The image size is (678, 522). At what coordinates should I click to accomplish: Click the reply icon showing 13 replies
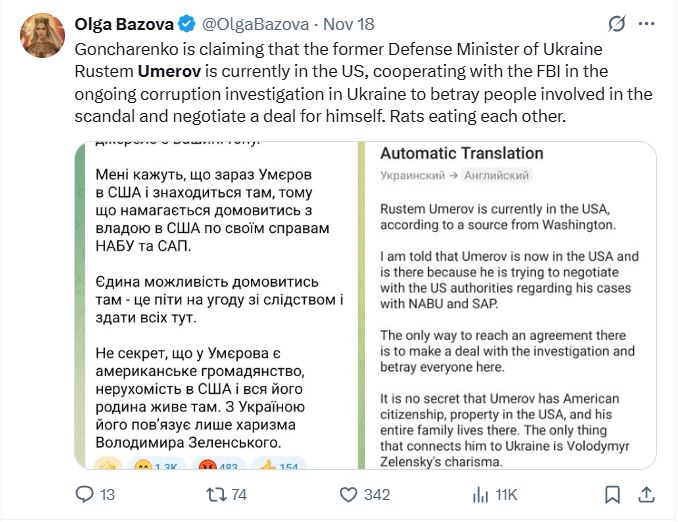pos(85,494)
